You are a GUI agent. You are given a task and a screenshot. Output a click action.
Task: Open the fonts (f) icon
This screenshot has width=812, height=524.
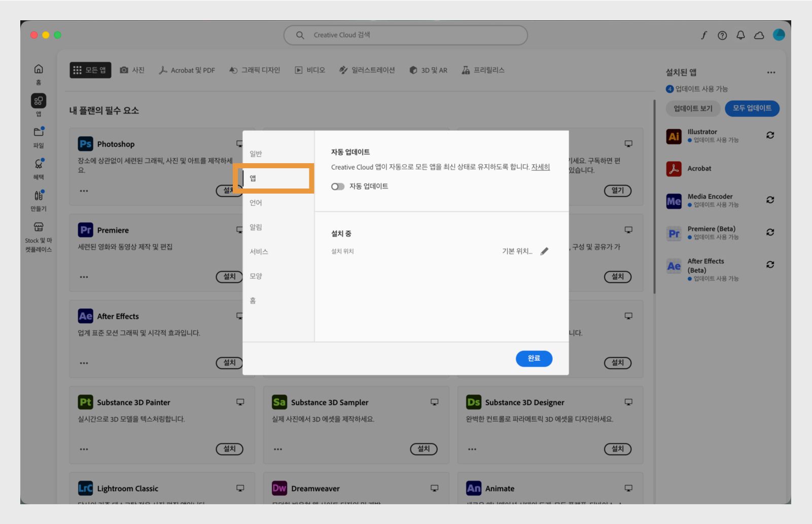[x=704, y=35]
